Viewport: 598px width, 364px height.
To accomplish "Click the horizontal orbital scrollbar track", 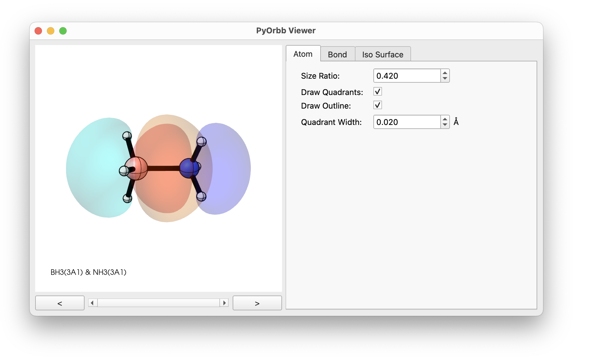I will [x=159, y=303].
